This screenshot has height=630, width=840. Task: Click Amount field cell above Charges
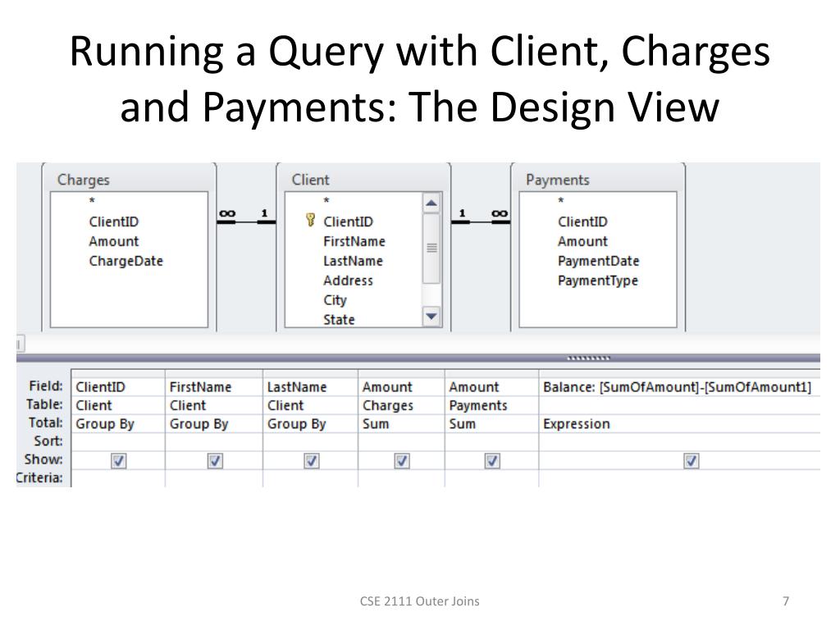(401, 387)
